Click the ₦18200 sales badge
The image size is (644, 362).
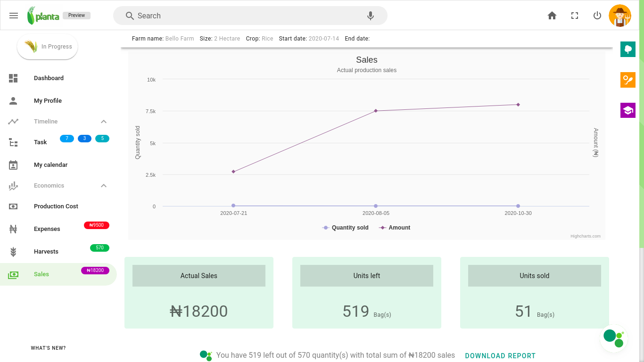(95, 271)
